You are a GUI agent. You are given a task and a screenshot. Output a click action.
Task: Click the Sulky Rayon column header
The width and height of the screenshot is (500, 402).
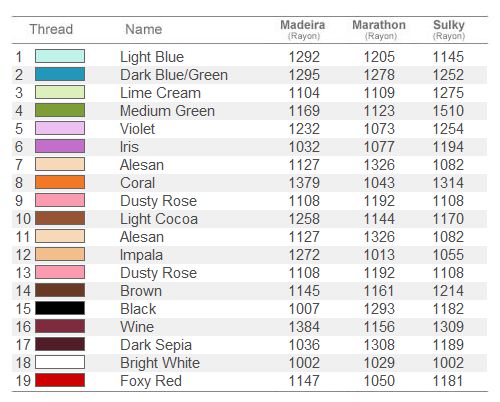[x=449, y=29]
